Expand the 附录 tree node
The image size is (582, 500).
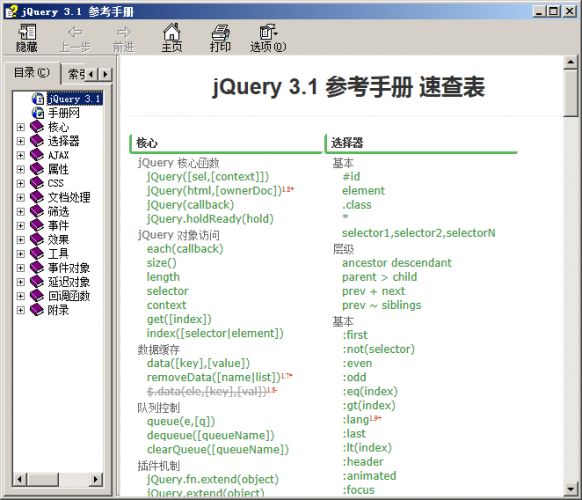click(x=20, y=311)
